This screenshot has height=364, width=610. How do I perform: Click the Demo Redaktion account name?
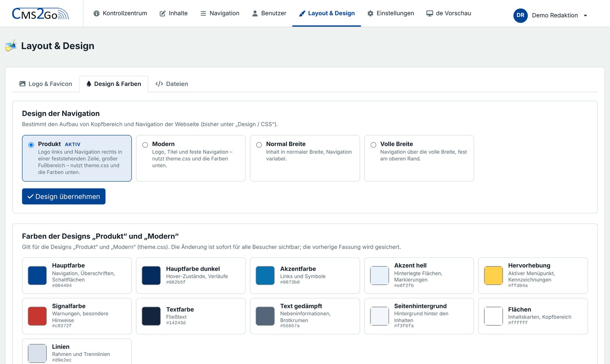(555, 15)
